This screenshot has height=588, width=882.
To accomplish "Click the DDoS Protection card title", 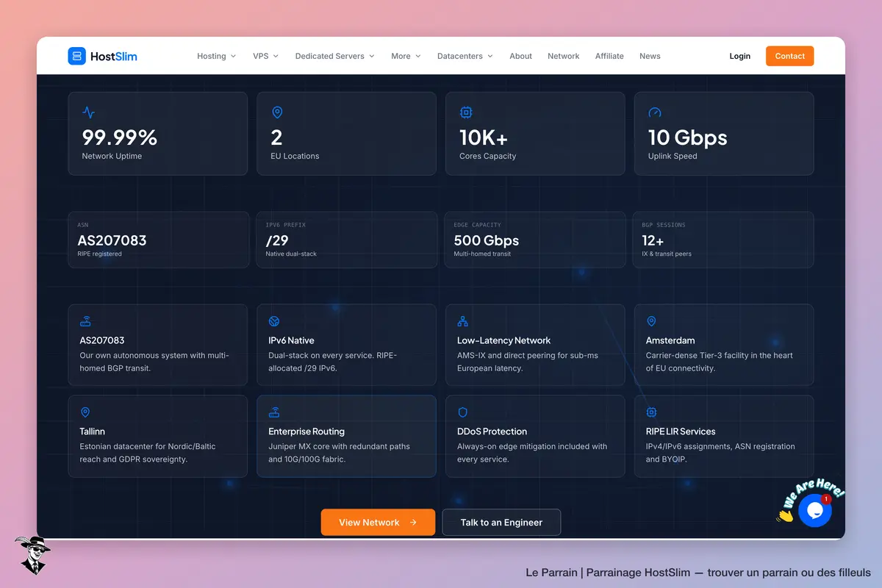I will click(x=492, y=431).
